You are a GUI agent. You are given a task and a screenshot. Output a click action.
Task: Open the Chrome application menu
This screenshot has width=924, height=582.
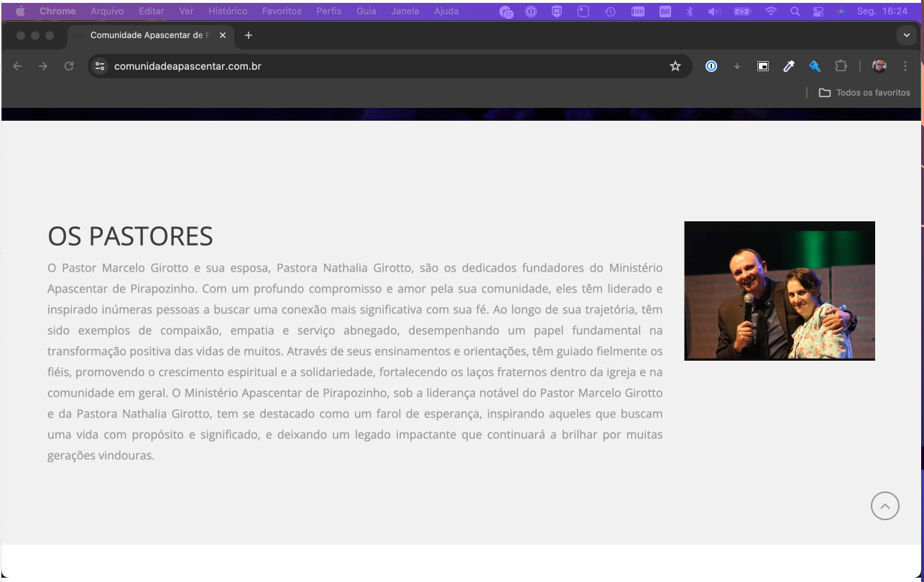point(57,11)
